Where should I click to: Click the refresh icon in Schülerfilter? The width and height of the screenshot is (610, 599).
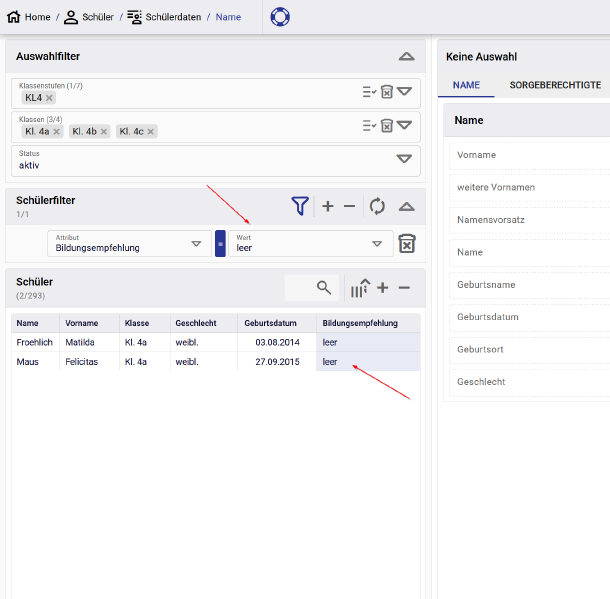click(x=377, y=206)
